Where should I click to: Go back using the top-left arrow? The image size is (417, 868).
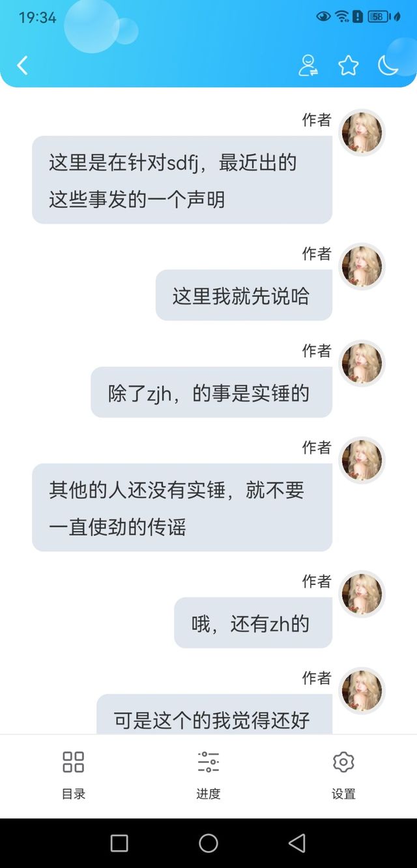(22, 65)
